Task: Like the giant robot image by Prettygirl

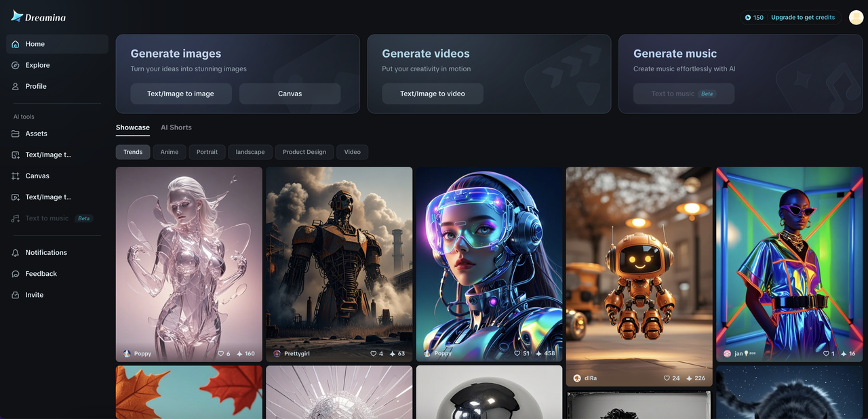Action: (x=373, y=354)
